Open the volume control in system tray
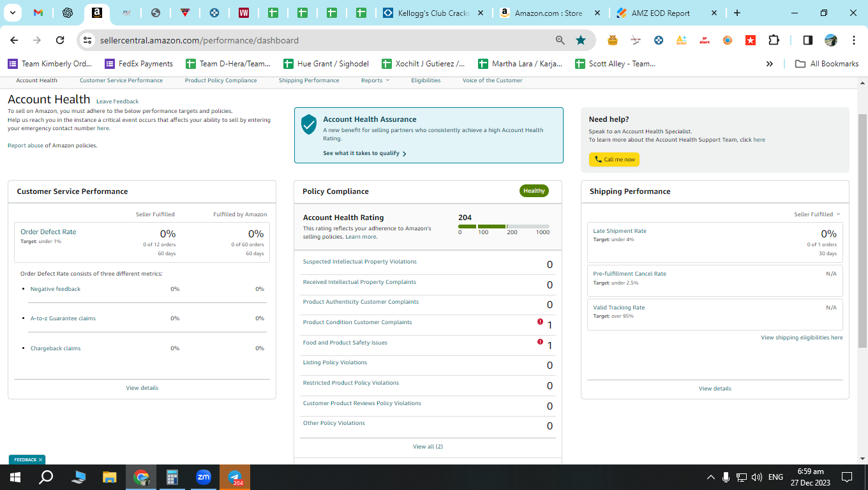The height and width of the screenshot is (490, 868). (757, 477)
